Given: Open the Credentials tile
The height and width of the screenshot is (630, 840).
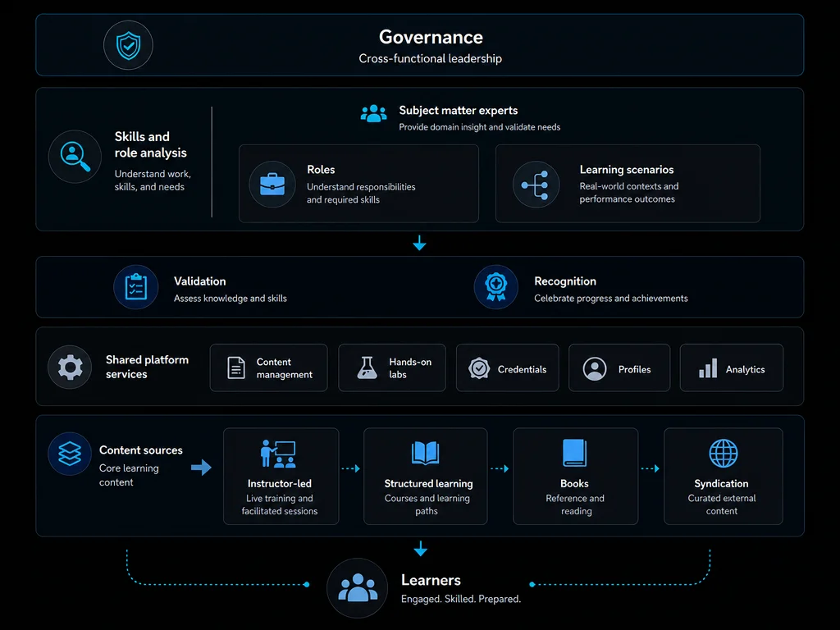Looking at the screenshot, I should pos(507,368).
